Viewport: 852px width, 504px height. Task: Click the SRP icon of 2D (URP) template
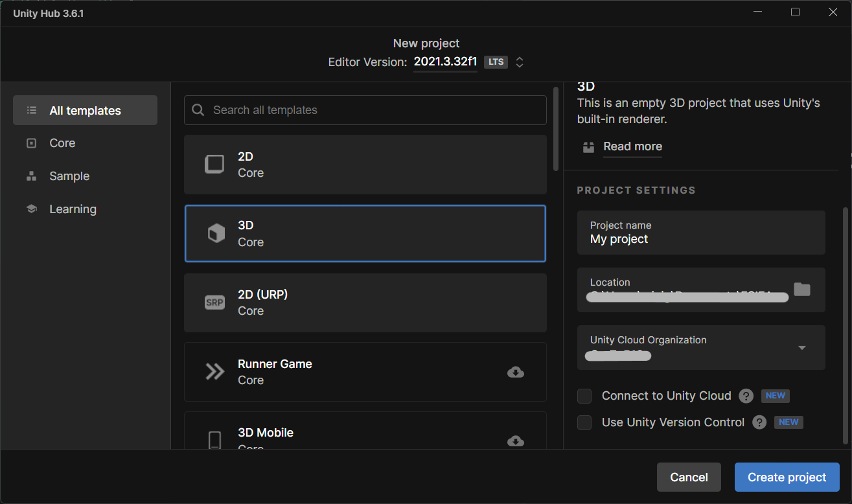[214, 303]
